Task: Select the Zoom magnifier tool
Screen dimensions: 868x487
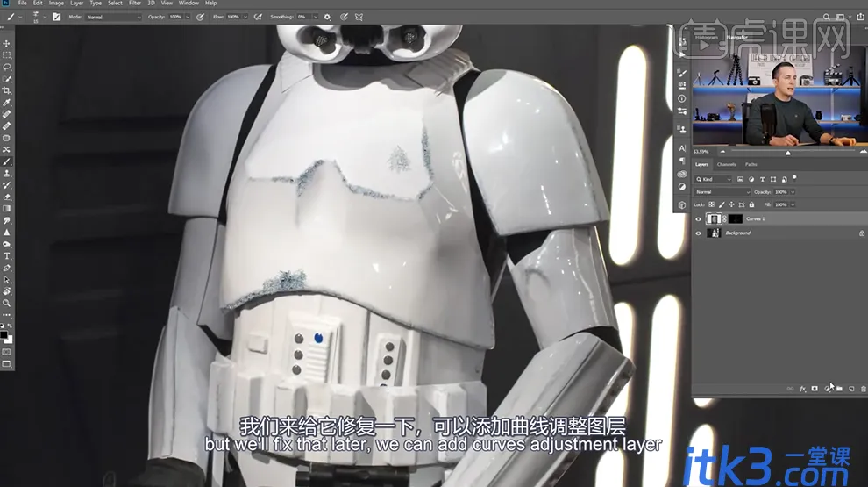Action: (7, 303)
